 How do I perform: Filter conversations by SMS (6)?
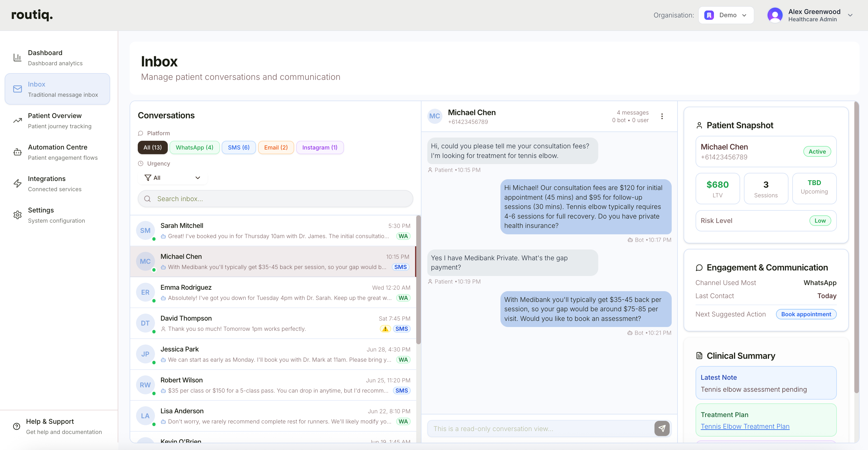(238, 147)
